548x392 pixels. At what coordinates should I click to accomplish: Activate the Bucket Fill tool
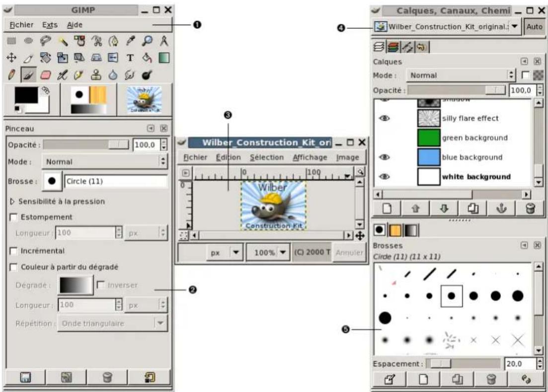[x=146, y=58]
